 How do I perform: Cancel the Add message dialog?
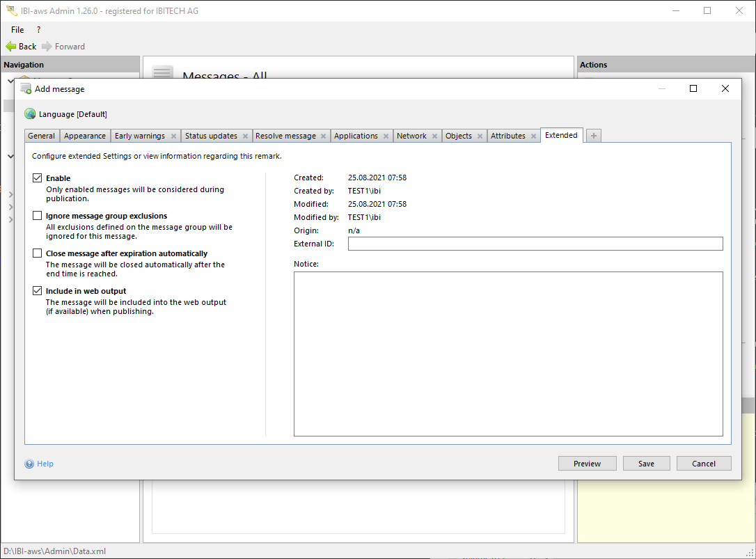pos(704,464)
